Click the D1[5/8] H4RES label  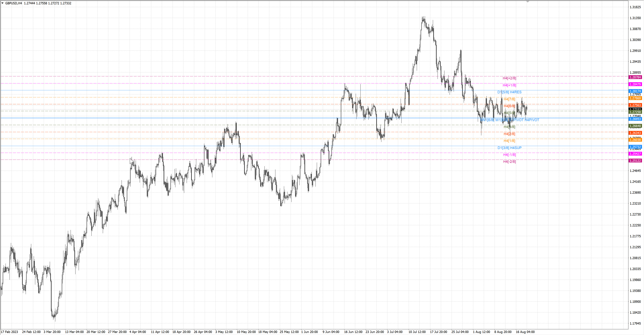click(x=509, y=92)
